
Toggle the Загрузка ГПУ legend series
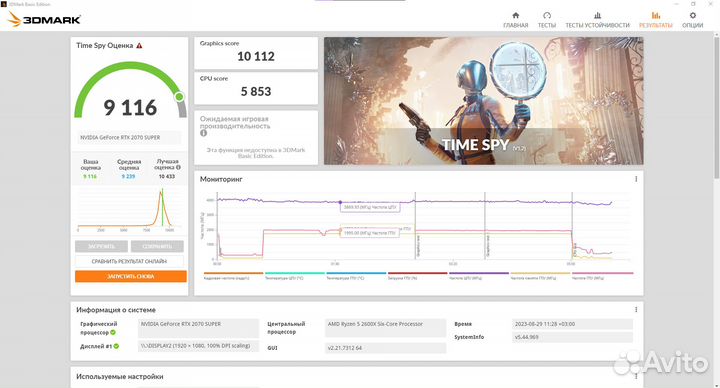pyautogui.click(x=417, y=276)
